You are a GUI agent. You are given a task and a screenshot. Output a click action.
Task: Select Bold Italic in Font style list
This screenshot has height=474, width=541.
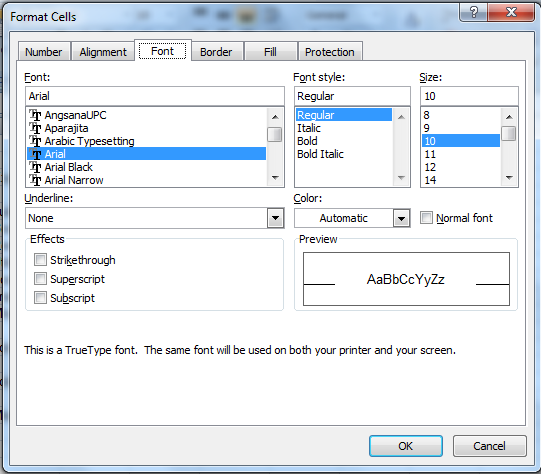320,154
